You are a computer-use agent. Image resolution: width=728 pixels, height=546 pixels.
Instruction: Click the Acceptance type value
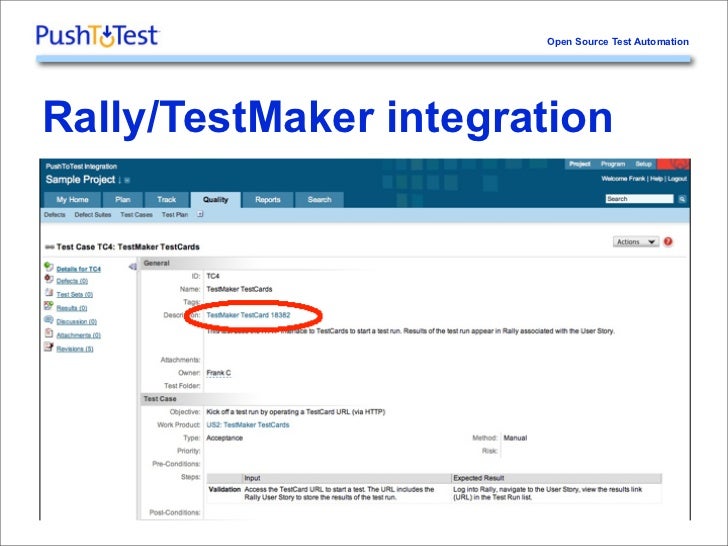pos(225,438)
